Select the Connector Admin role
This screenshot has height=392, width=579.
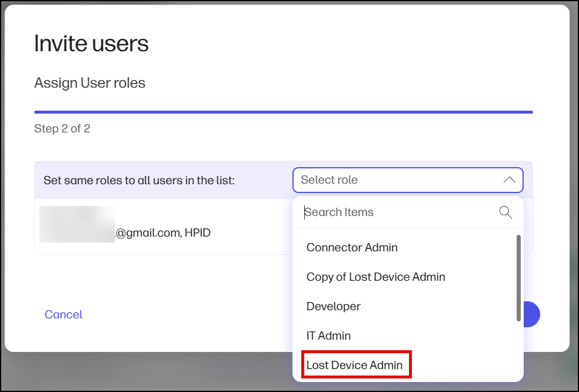pos(352,247)
